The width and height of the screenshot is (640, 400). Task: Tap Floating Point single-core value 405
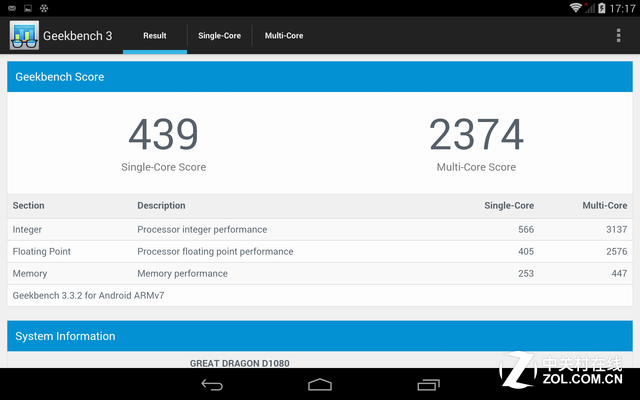(526, 251)
